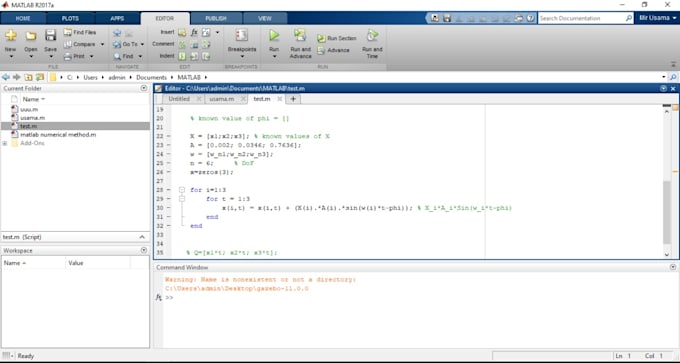The image size is (680, 363).
Task: Open the Run dropdown arrow
Action: coord(274,57)
